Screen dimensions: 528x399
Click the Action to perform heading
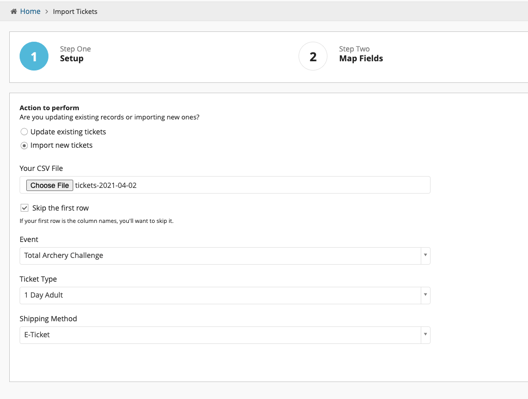click(50, 108)
